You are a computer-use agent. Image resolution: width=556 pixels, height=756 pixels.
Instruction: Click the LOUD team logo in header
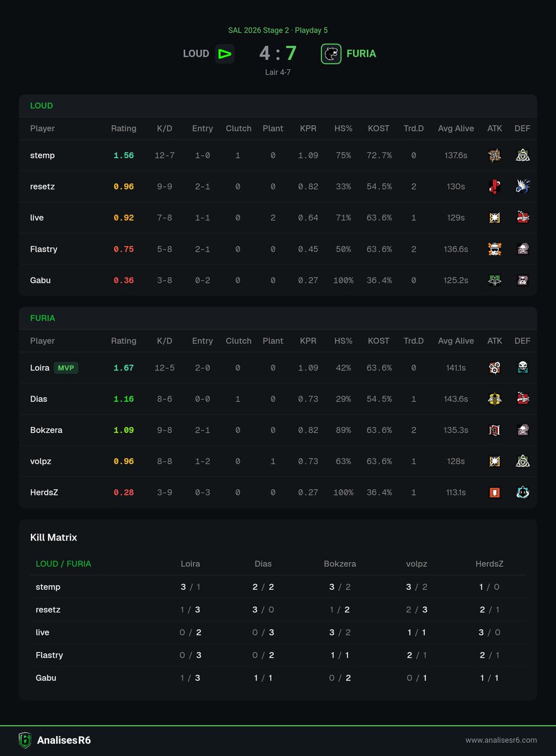(224, 54)
